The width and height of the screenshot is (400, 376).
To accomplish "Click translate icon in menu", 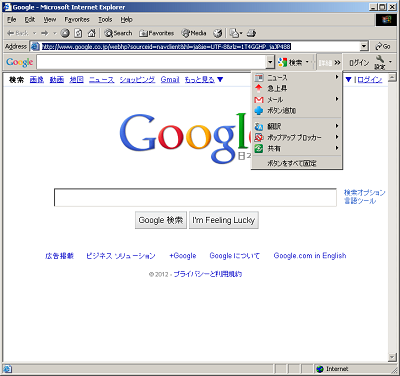I will point(259,126).
